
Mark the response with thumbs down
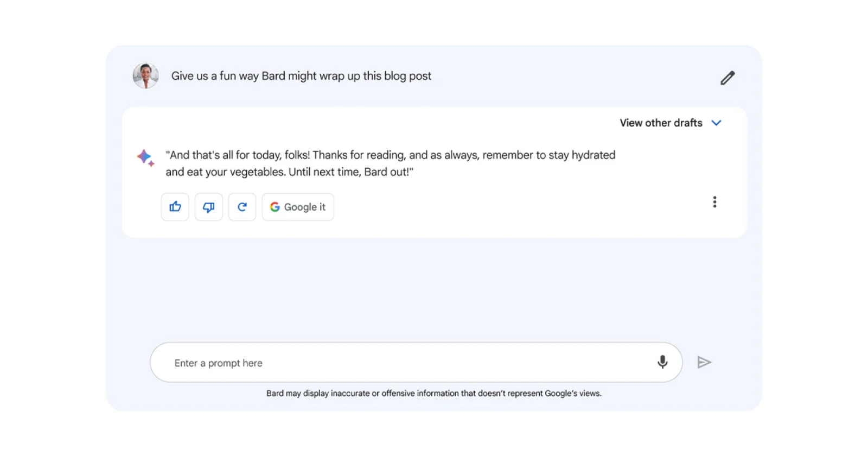point(209,207)
